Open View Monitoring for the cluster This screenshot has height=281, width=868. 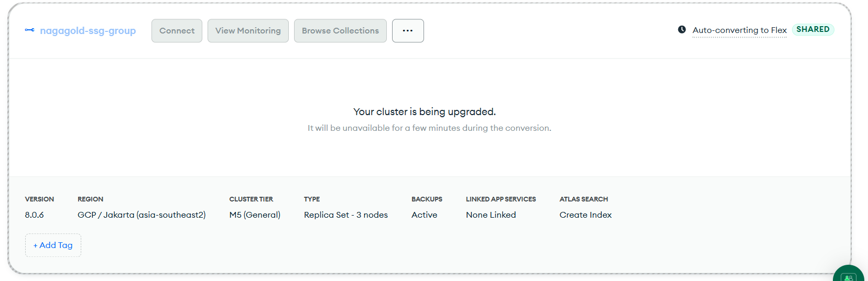248,31
